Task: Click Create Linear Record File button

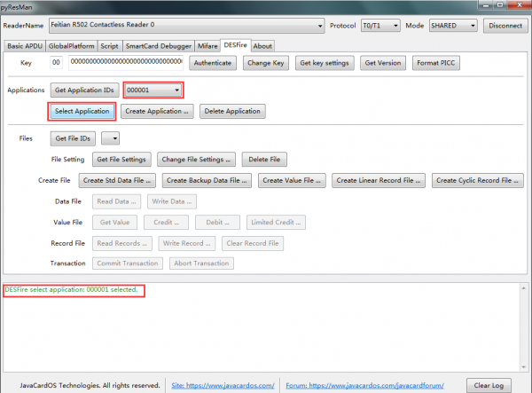Action: pyautogui.click(x=379, y=181)
